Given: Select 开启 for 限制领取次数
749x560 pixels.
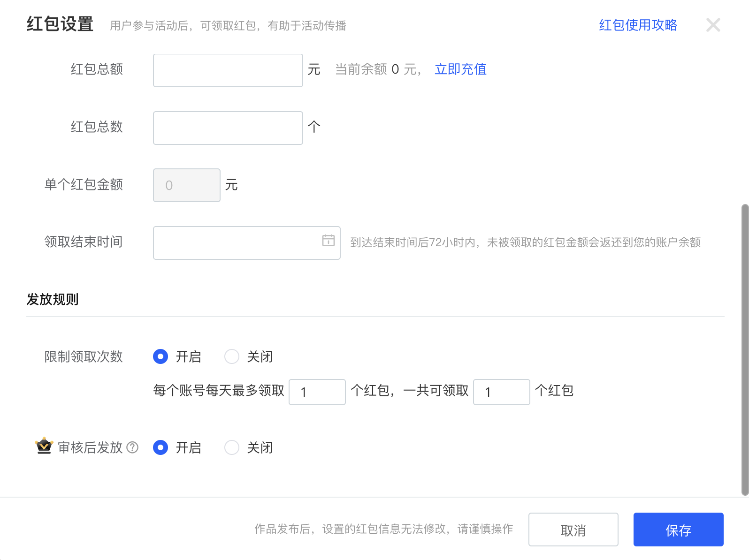Looking at the screenshot, I should point(160,357).
